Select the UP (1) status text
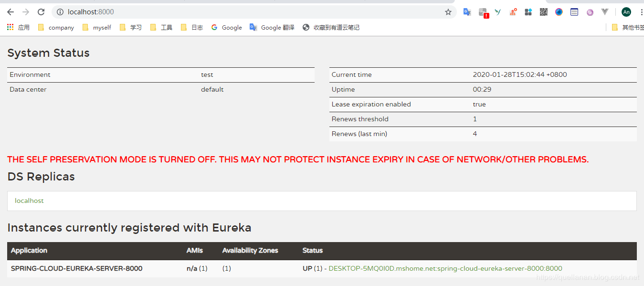 [313, 268]
